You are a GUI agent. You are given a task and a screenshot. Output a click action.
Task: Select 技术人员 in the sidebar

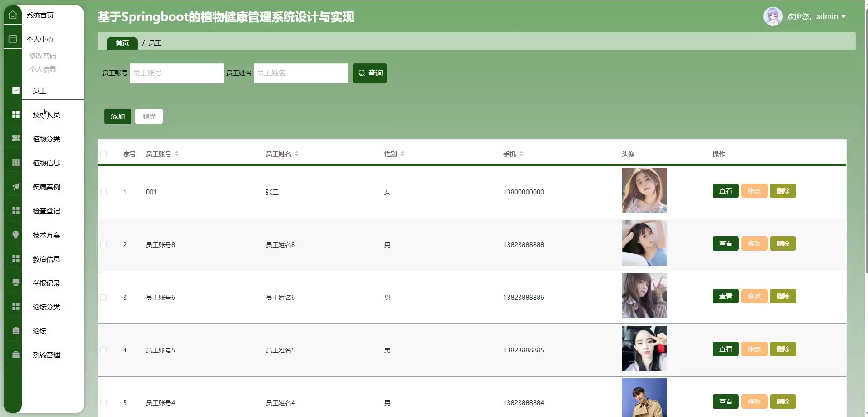[46, 114]
